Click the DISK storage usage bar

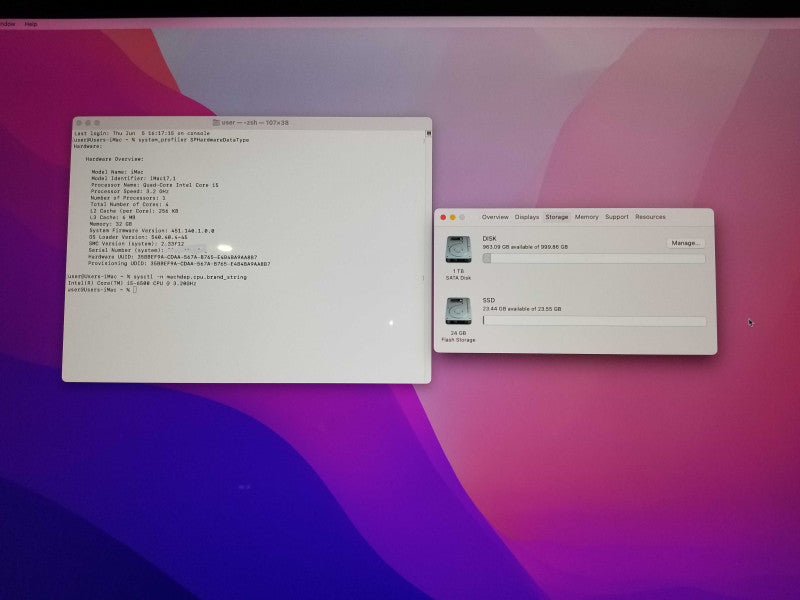(594, 259)
